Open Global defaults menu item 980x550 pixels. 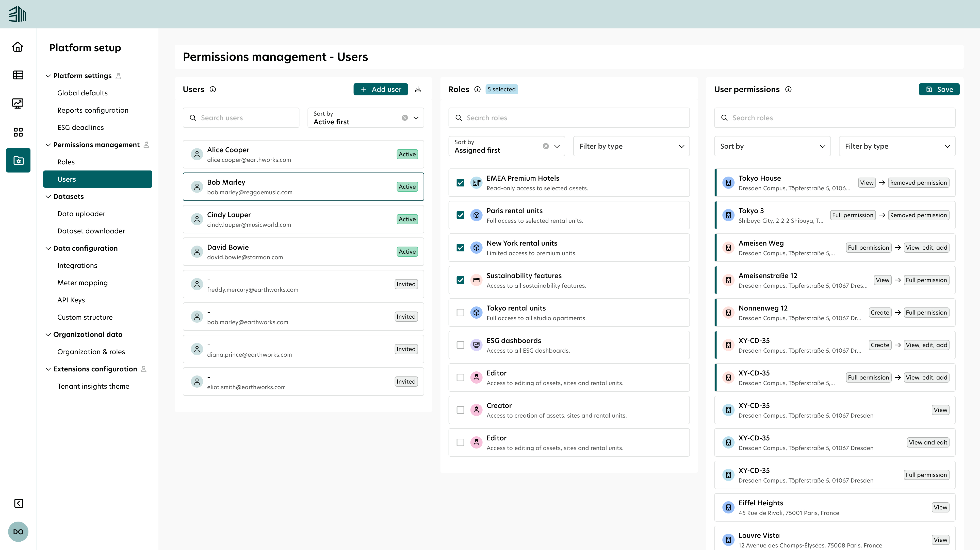[83, 93]
